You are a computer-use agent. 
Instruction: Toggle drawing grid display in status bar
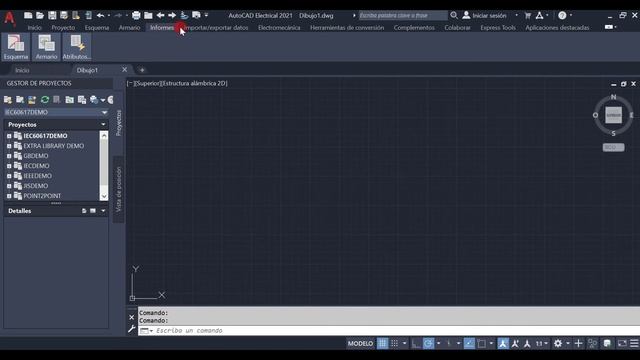(382, 344)
